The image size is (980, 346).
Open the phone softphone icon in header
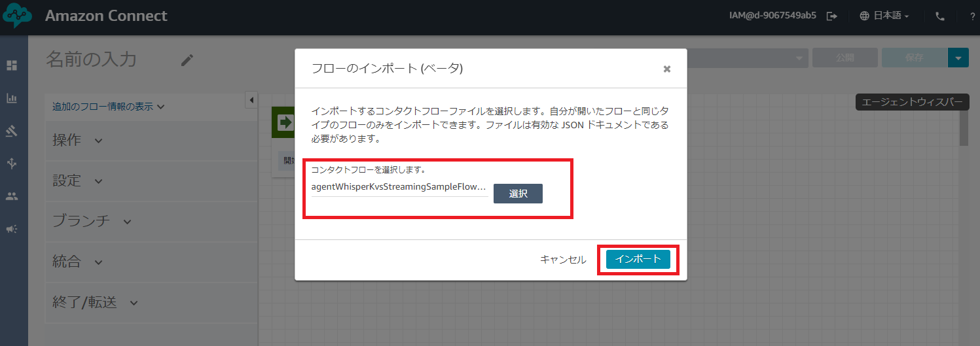tap(940, 16)
